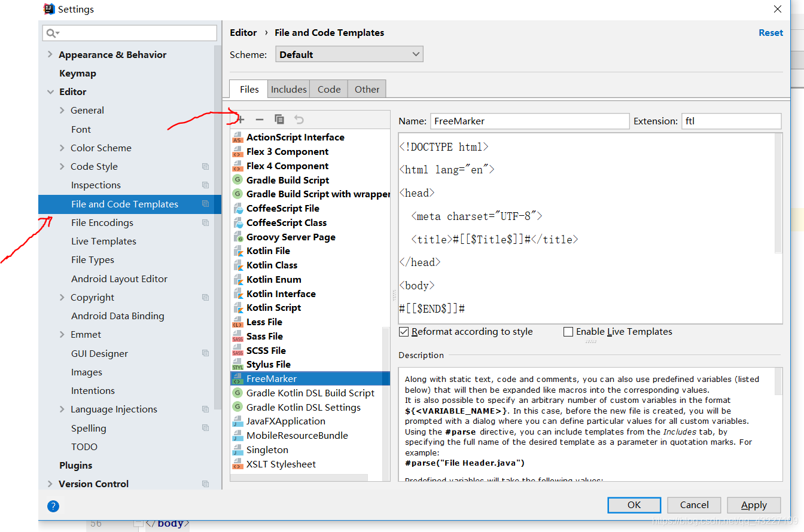Click the Kotlin File icon
This screenshot has height=532, width=804.
[237, 251]
